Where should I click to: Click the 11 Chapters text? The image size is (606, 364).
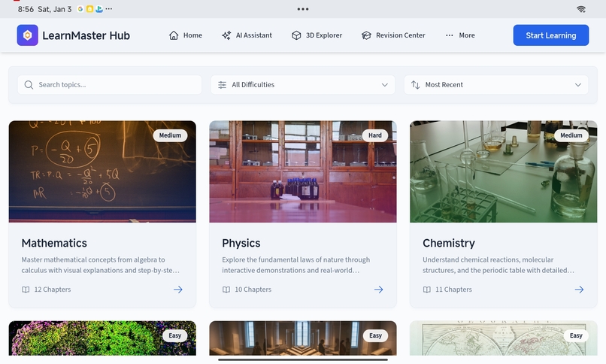453,290
